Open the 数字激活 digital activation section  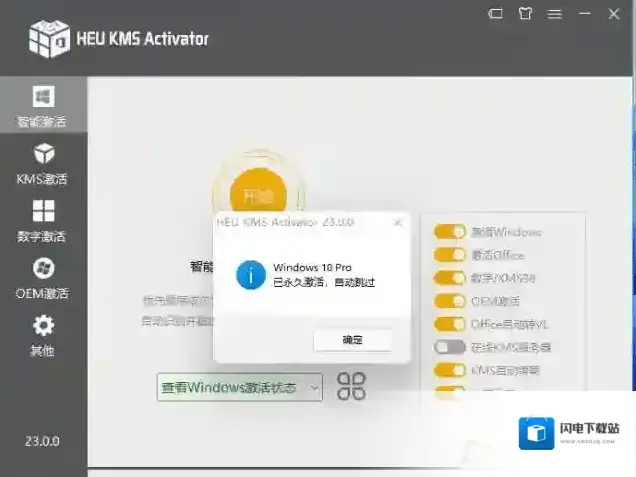[x=43, y=221]
